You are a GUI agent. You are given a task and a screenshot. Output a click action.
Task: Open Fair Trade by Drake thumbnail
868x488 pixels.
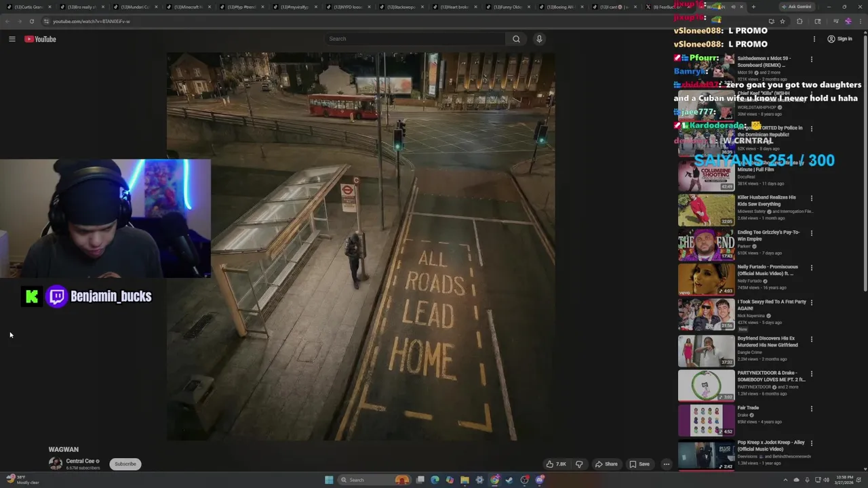(x=706, y=420)
